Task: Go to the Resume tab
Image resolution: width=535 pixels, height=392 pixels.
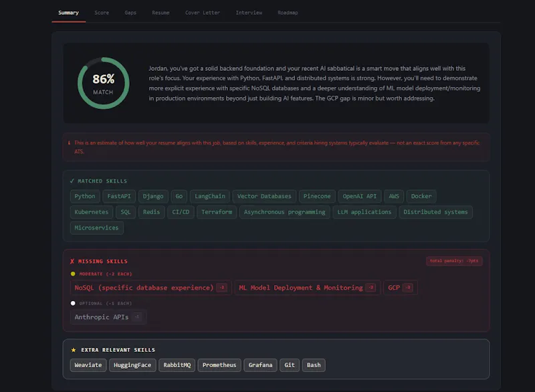Action: click(x=160, y=13)
